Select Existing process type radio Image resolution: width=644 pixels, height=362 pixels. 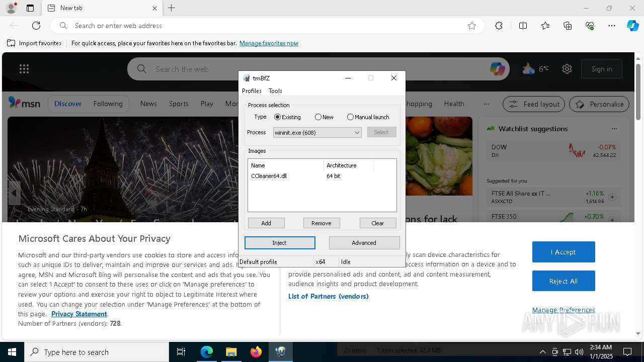[x=287, y=117]
